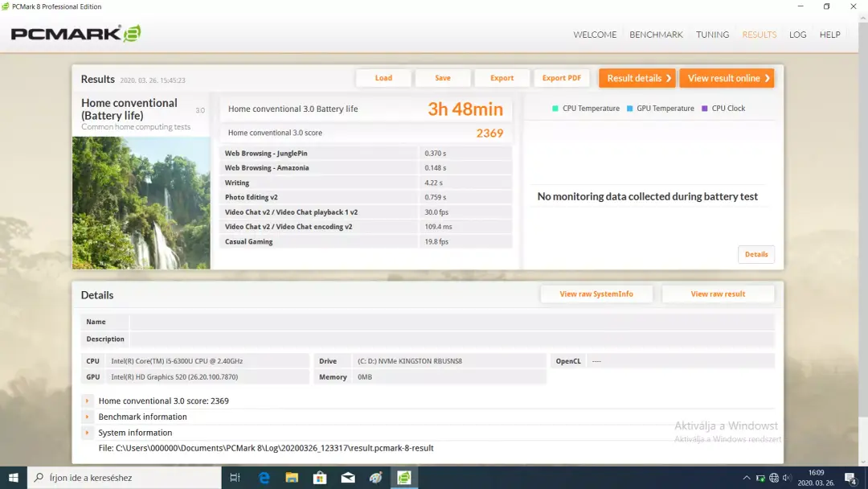
Task: Open the Tuning tab
Action: [x=712, y=35]
